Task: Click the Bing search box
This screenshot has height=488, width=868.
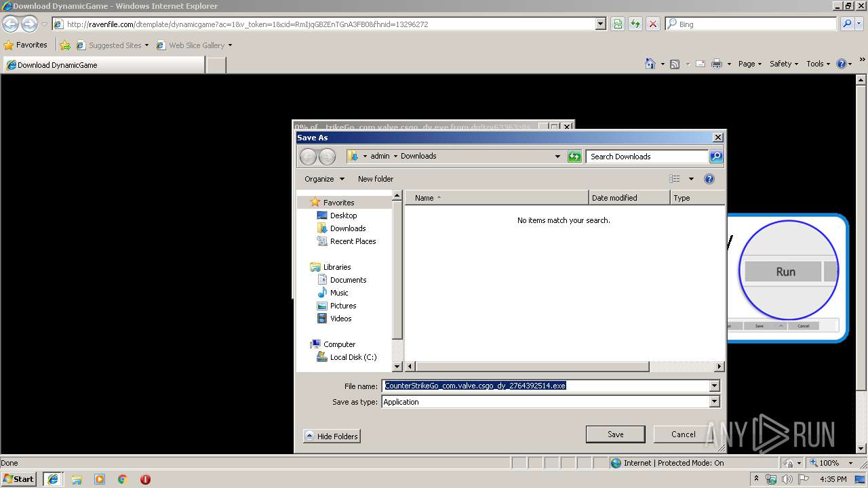Action: pyautogui.click(x=751, y=24)
